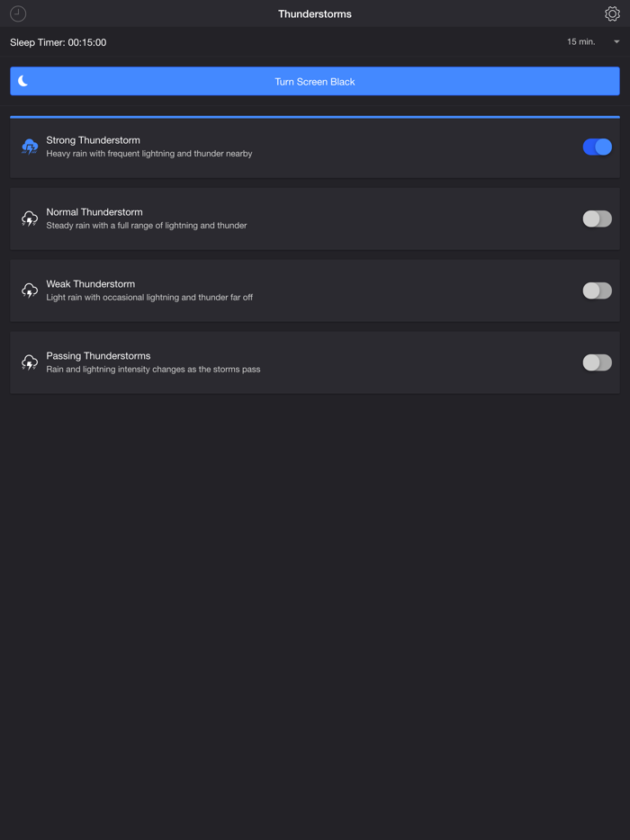This screenshot has width=630, height=840.
Task: Enable the Normal Thunderstorm sound
Action: click(x=597, y=219)
